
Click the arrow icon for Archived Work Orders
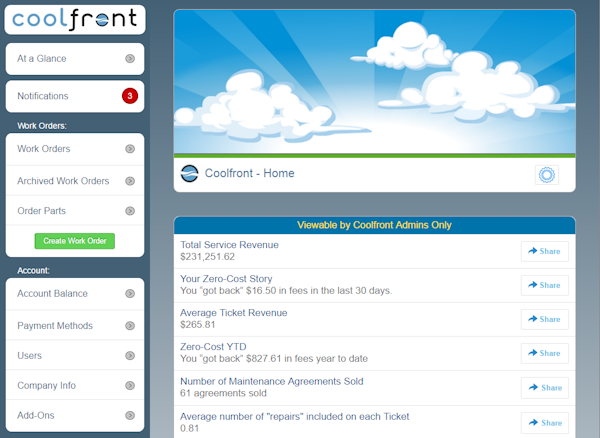pos(130,181)
